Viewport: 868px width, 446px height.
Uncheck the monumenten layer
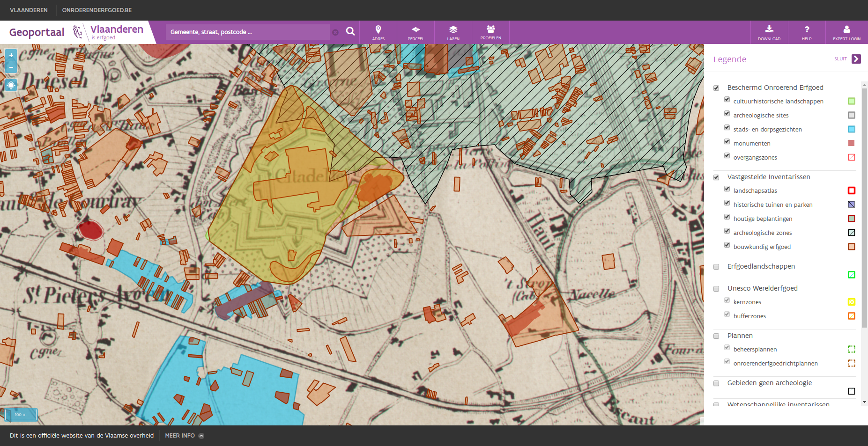pyautogui.click(x=727, y=142)
